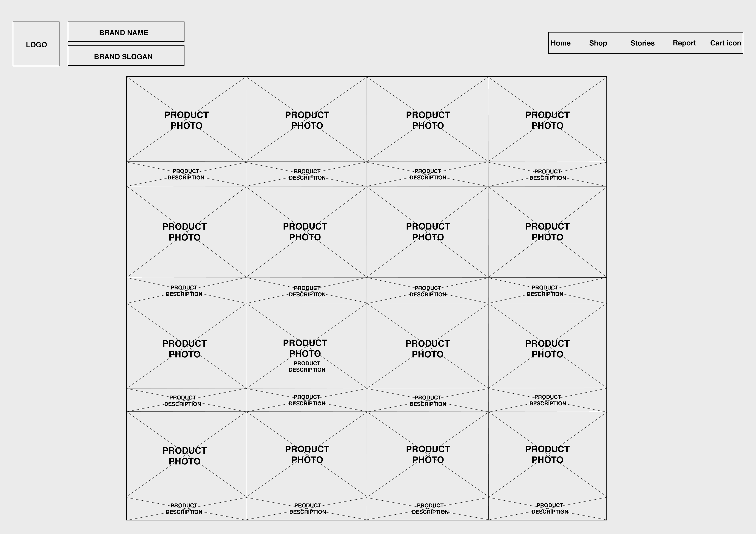Select the bottom-left product photo in the grid
The height and width of the screenshot is (534, 756).
click(184, 455)
